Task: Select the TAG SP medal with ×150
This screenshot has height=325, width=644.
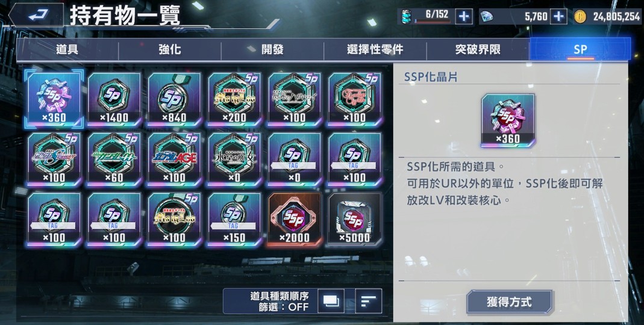Action: coord(234,219)
